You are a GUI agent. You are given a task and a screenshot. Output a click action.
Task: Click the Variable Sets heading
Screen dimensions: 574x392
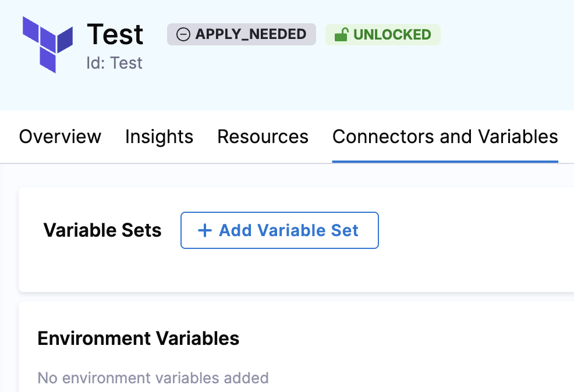pos(102,230)
